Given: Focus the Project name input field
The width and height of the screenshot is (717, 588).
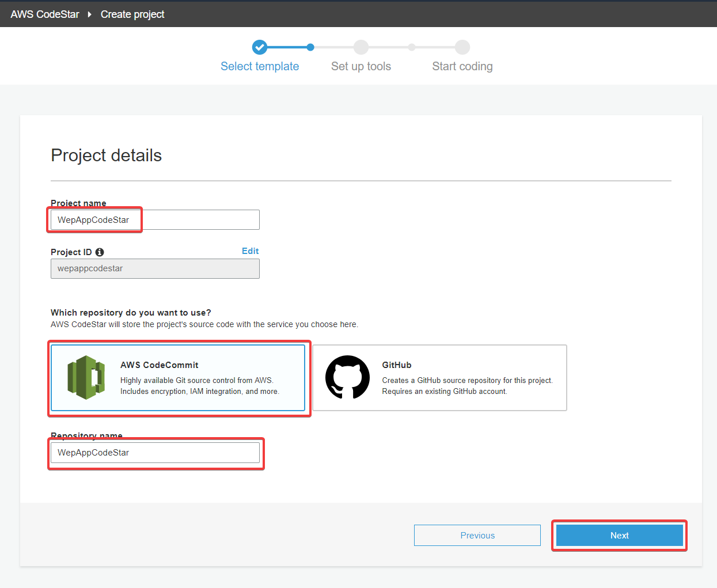Looking at the screenshot, I should click(x=155, y=220).
